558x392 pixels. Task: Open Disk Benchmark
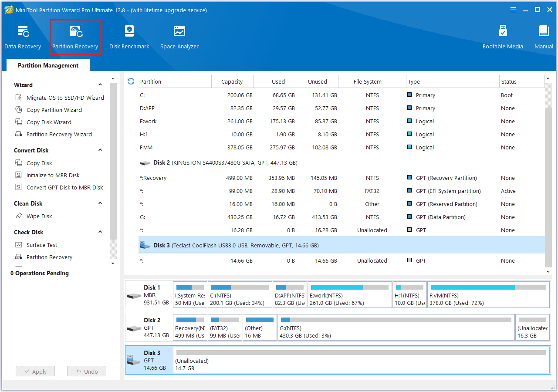point(129,37)
